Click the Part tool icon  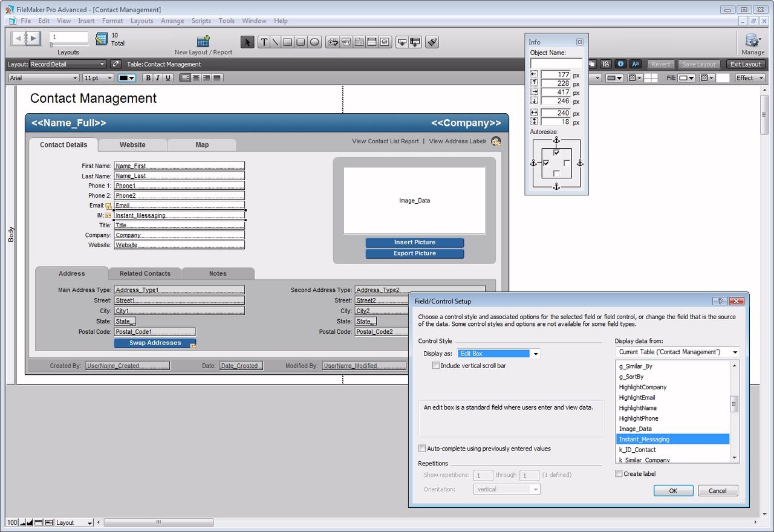pos(415,42)
